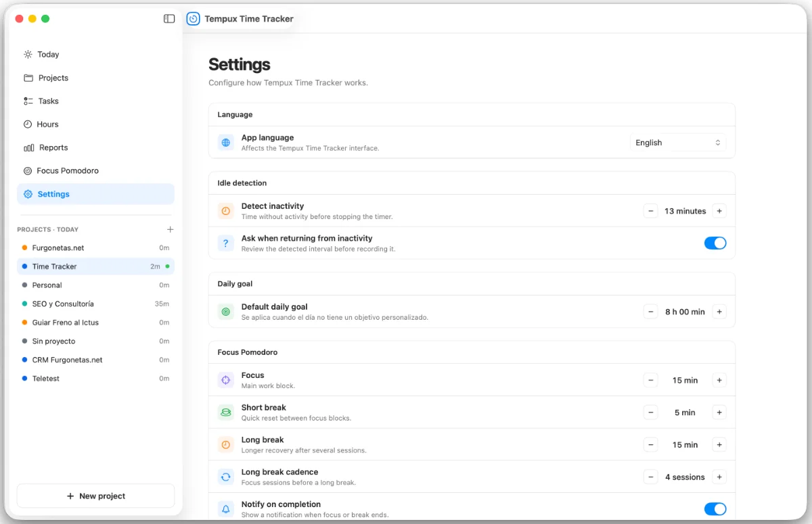Open the Hours section

95,124
